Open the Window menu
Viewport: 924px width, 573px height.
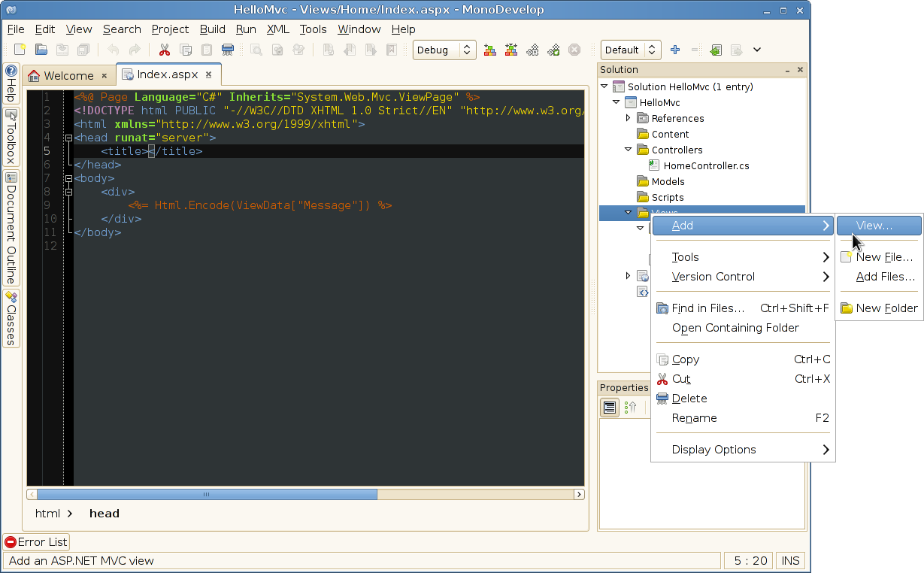(359, 29)
